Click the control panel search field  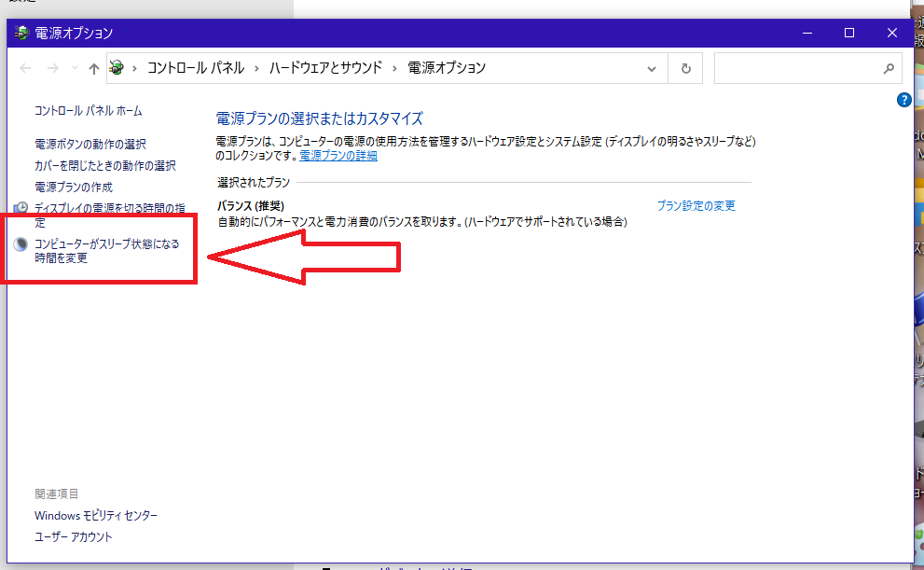pyautogui.click(x=798, y=68)
